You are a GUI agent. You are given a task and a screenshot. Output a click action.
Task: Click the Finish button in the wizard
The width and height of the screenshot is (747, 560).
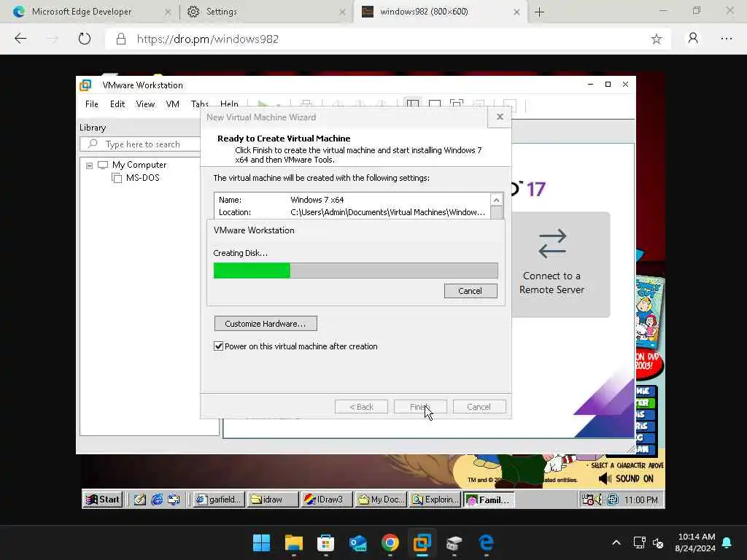click(x=420, y=407)
